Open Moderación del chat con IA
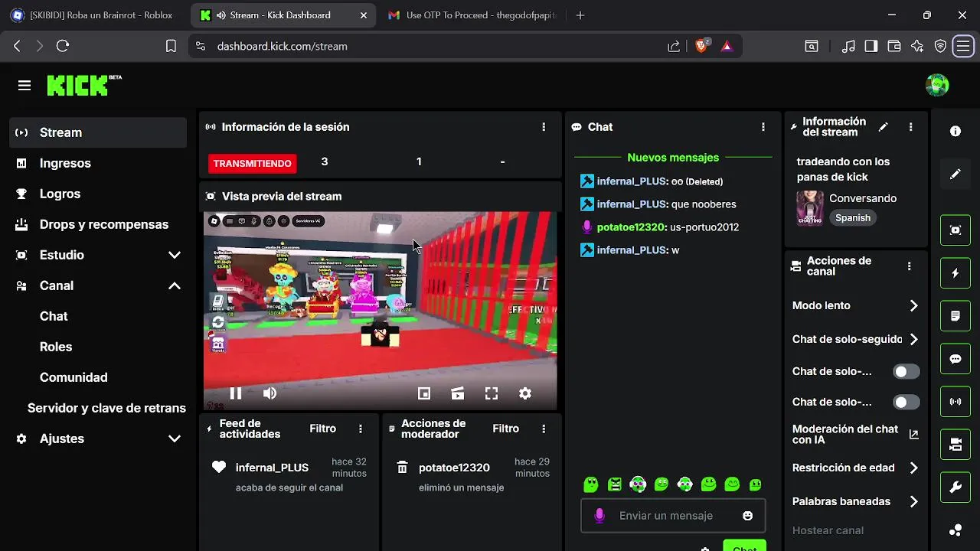This screenshot has width=980, height=551. pyautogui.click(x=856, y=435)
